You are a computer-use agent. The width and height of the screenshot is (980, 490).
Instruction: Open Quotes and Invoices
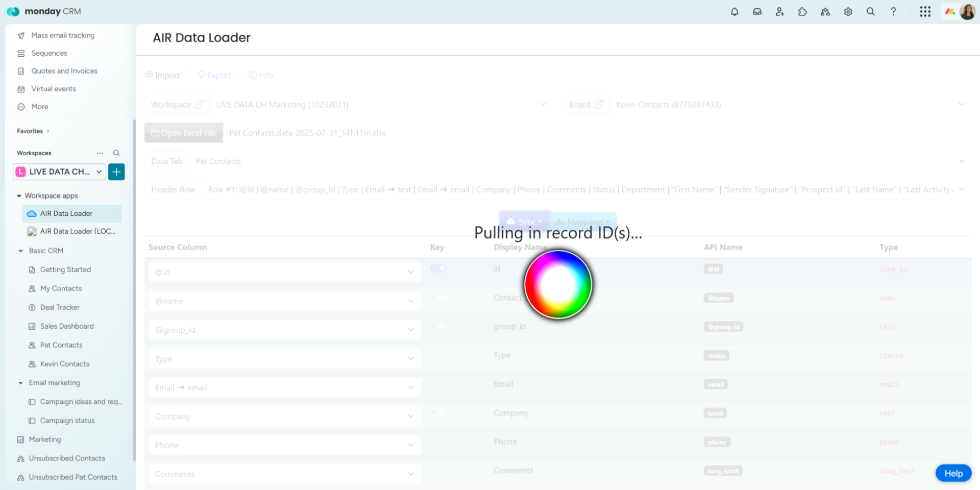[64, 71]
